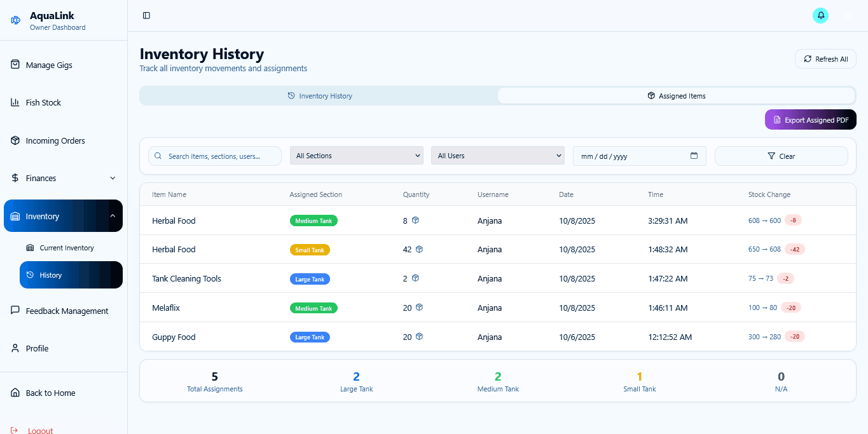
Task: Click the search magnifier in the filter bar
Action: pos(158,155)
